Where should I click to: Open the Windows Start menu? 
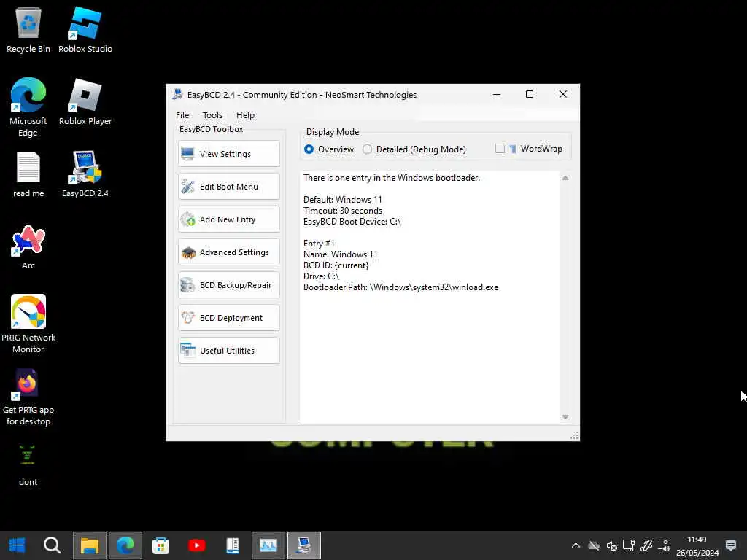(17, 545)
